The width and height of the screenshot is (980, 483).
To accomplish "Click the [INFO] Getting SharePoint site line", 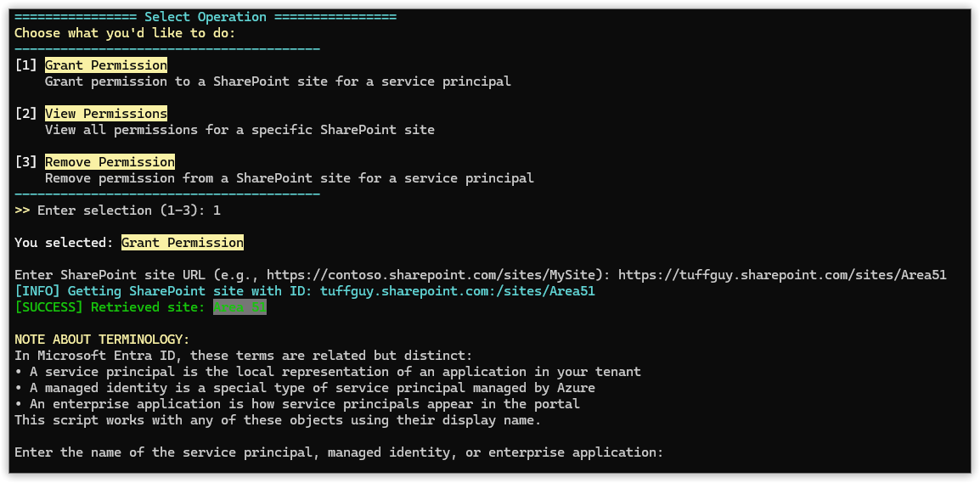I will (x=304, y=291).
